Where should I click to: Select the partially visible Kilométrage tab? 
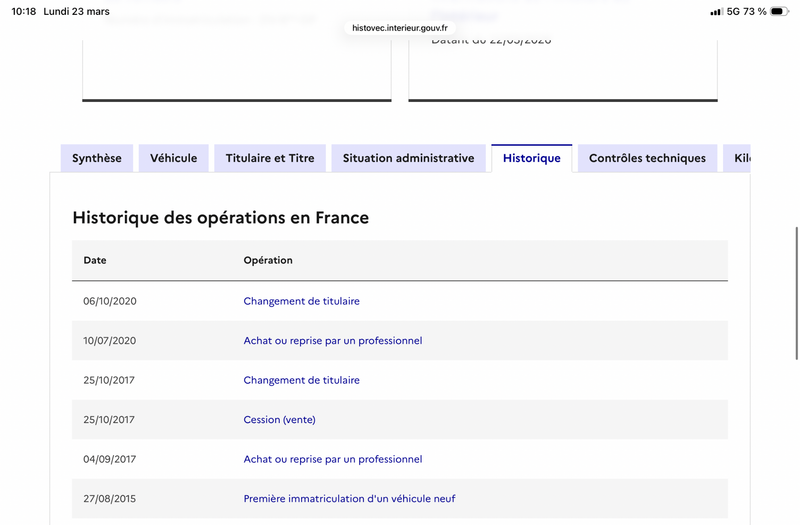pos(737,158)
